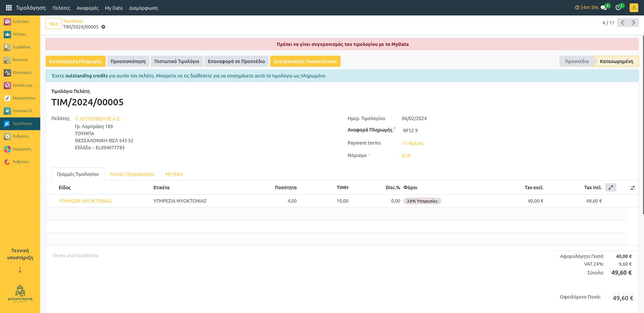Click Καταχώρηση Πληρωμής button
This screenshot has width=644, height=313.
click(x=76, y=61)
